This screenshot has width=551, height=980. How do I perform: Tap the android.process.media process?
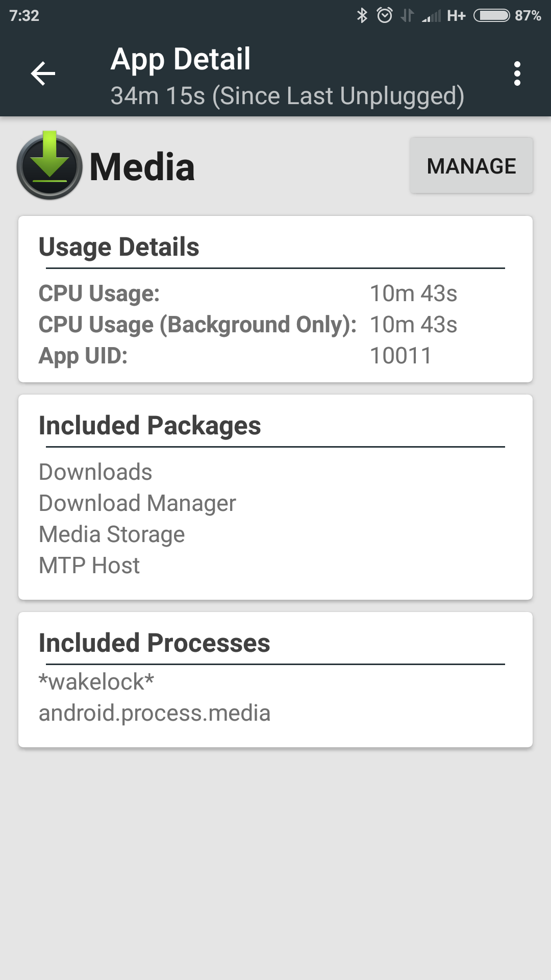pyautogui.click(x=154, y=713)
